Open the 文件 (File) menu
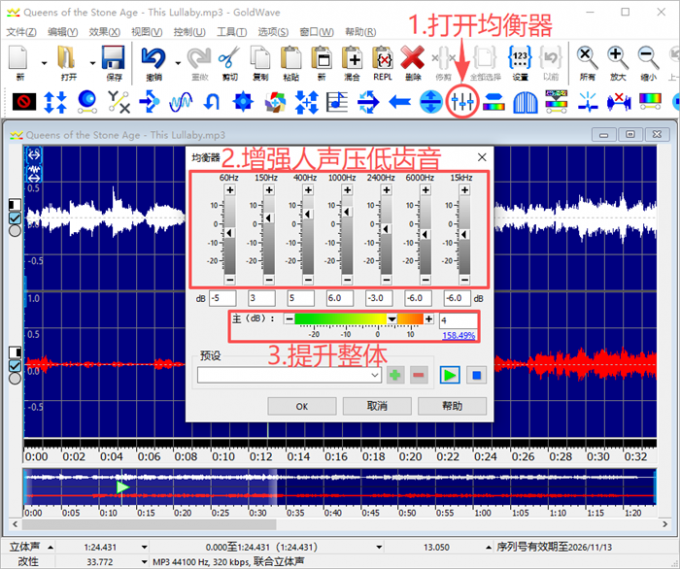Viewport: 680px width, 569px height. pos(21,32)
